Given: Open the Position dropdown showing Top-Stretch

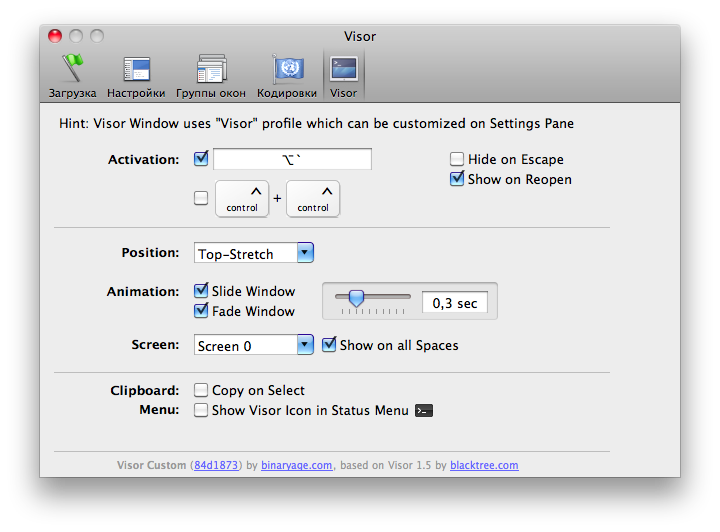Looking at the screenshot, I should (x=254, y=253).
